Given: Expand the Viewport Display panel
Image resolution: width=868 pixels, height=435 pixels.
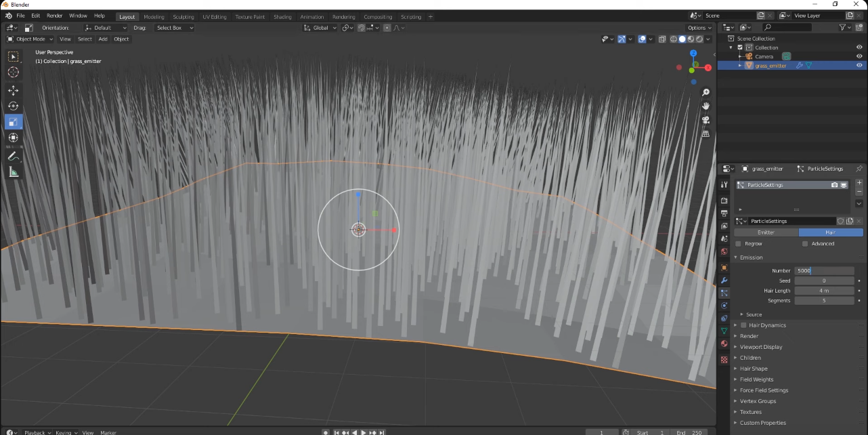Looking at the screenshot, I should pyautogui.click(x=761, y=347).
